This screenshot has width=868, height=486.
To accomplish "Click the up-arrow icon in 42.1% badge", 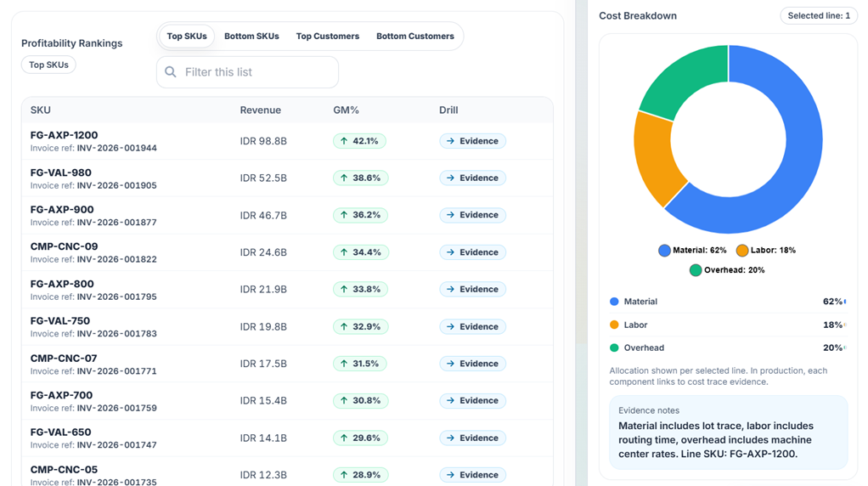I will [x=344, y=141].
